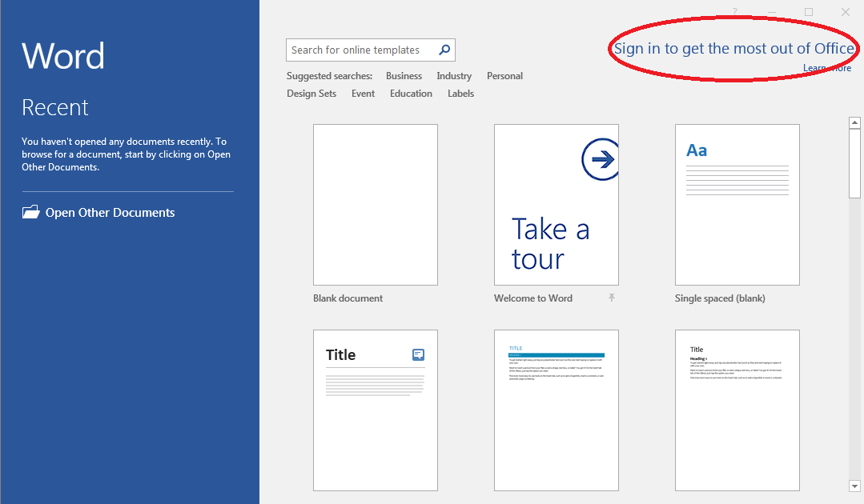This screenshot has height=504, width=864.
Task: Click the scrollbar up arrow
Action: tap(854, 122)
